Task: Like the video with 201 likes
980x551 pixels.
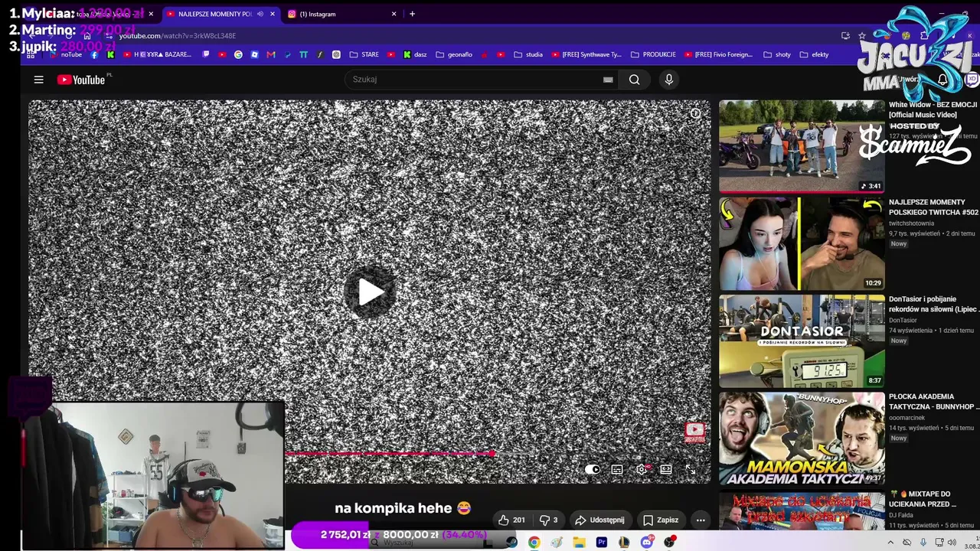Action: point(511,520)
